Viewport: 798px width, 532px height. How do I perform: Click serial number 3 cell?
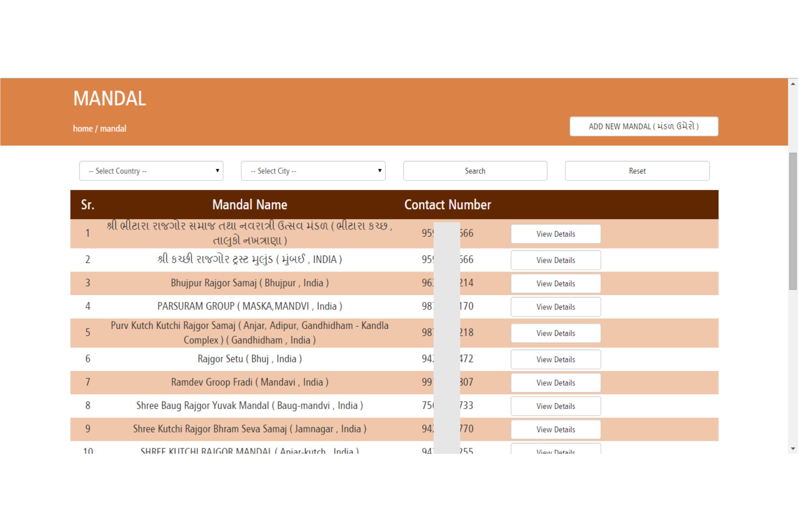(x=88, y=283)
